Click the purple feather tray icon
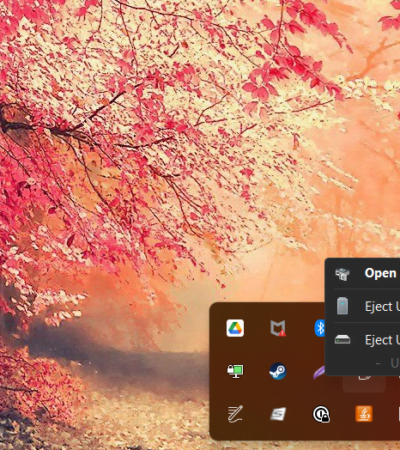400x450 pixels. 319,372
